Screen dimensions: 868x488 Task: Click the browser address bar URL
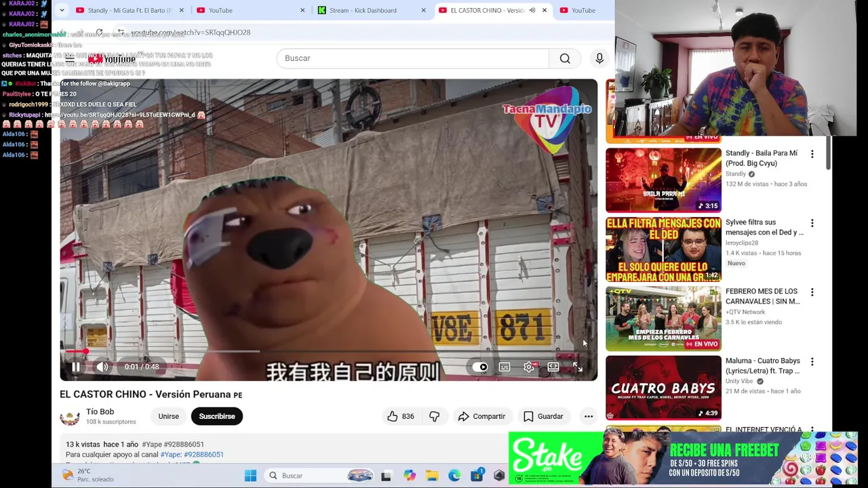coord(191,33)
